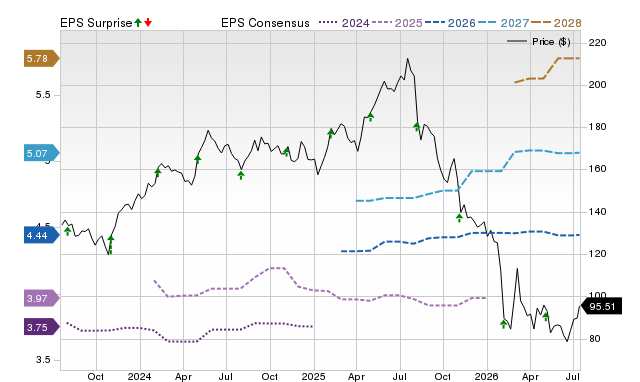The width and height of the screenshot is (640, 382).
Task: Select the 2028 consensus legend entry
Action: [556, 23]
